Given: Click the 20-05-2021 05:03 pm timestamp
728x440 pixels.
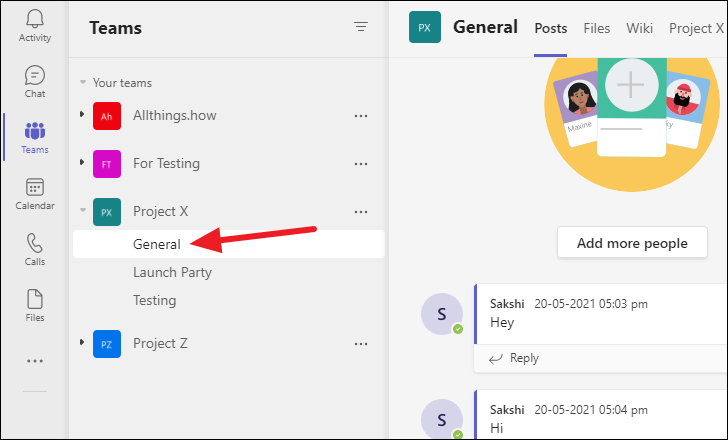Looking at the screenshot, I should pyautogui.click(x=591, y=304).
